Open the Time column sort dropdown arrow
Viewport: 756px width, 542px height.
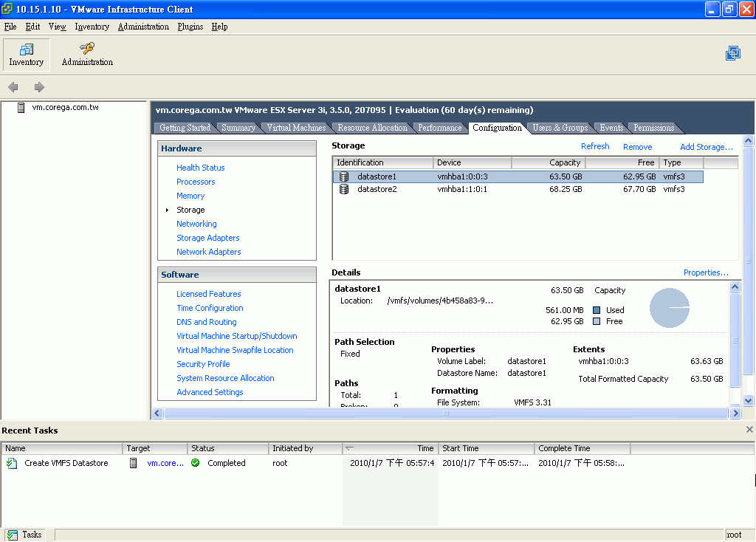(349, 448)
